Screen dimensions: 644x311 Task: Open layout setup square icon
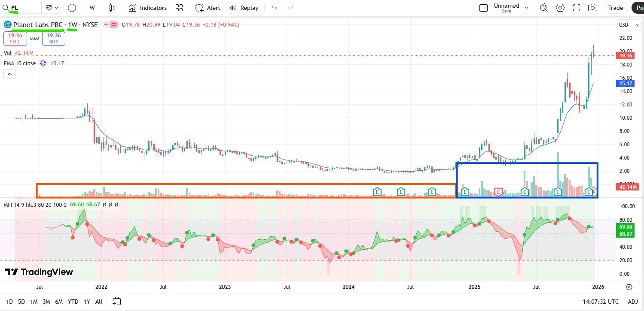click(483, 8)
